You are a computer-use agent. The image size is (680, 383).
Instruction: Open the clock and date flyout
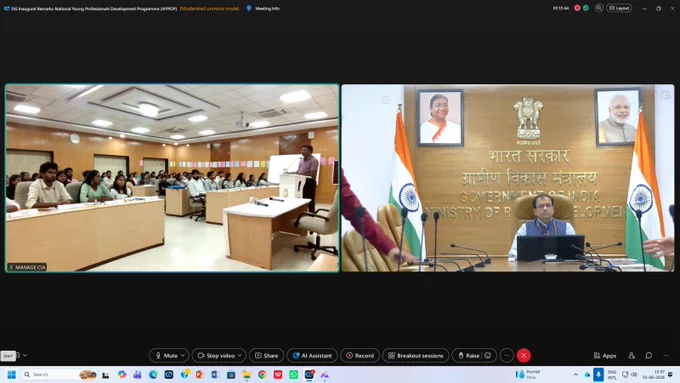pos(654,375)
